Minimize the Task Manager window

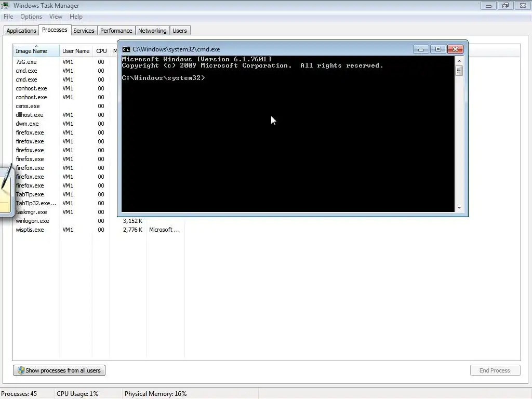pos(488,5)
